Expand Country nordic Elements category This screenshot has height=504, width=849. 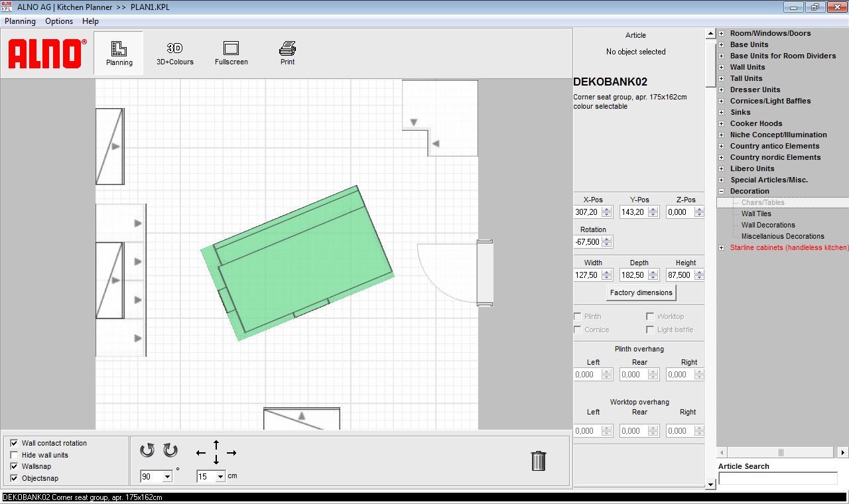[722, 157]
